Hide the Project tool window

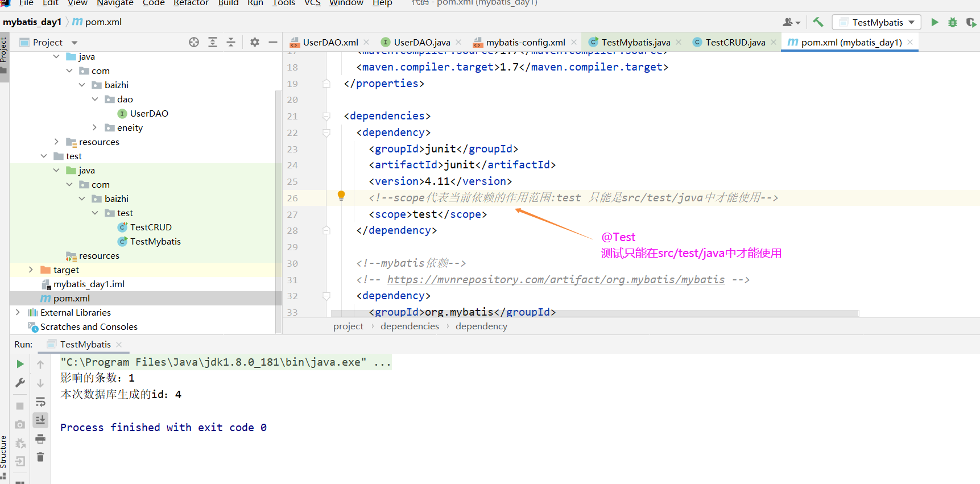click(x=273, y=42)
